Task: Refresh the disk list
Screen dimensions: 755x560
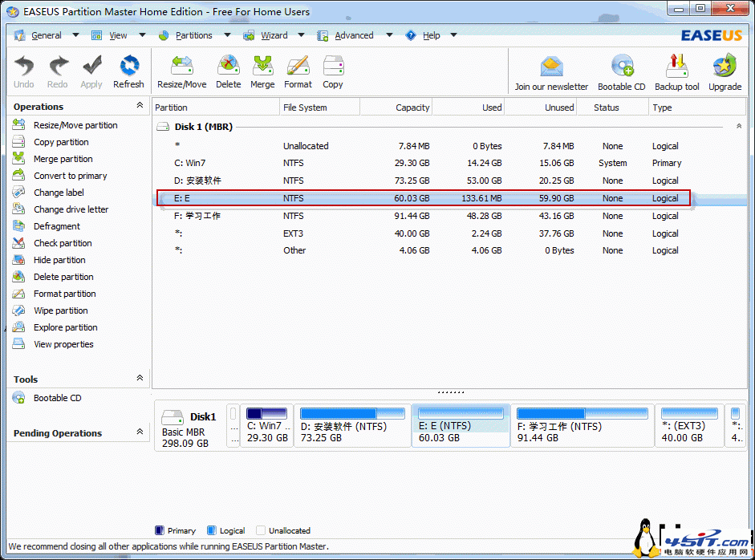Action: (128, 71)
